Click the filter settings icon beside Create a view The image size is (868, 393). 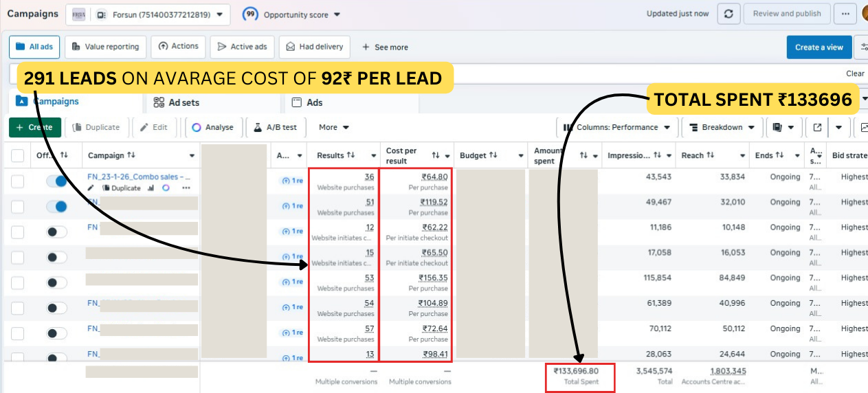[x=861, y=47]
